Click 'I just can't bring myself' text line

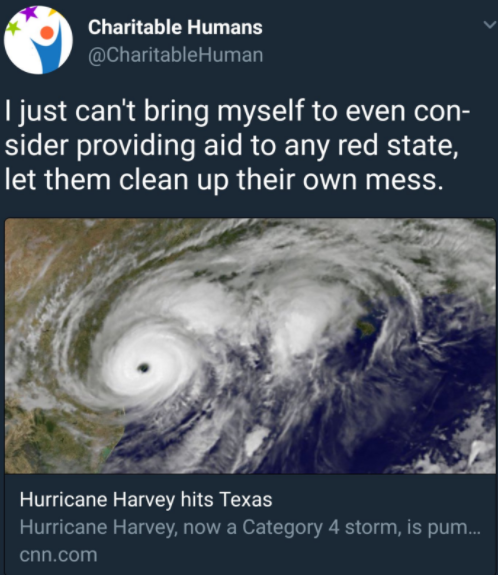[x=154, y=111]
